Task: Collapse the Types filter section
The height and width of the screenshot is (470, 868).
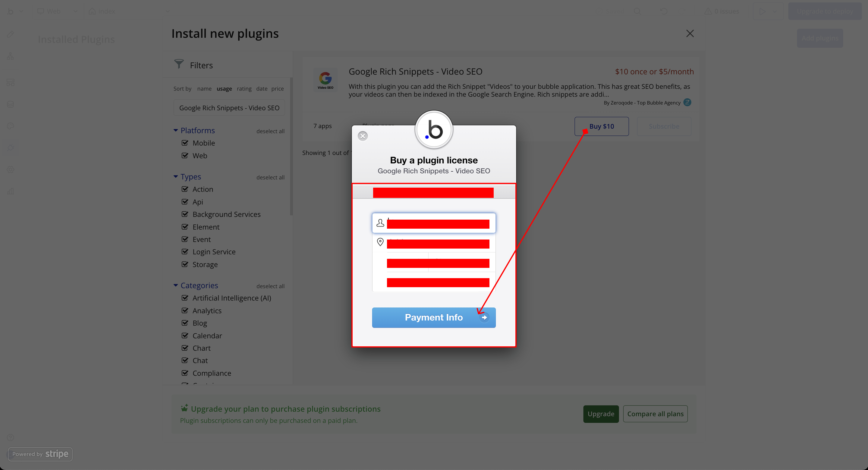Action: [175, 176]
